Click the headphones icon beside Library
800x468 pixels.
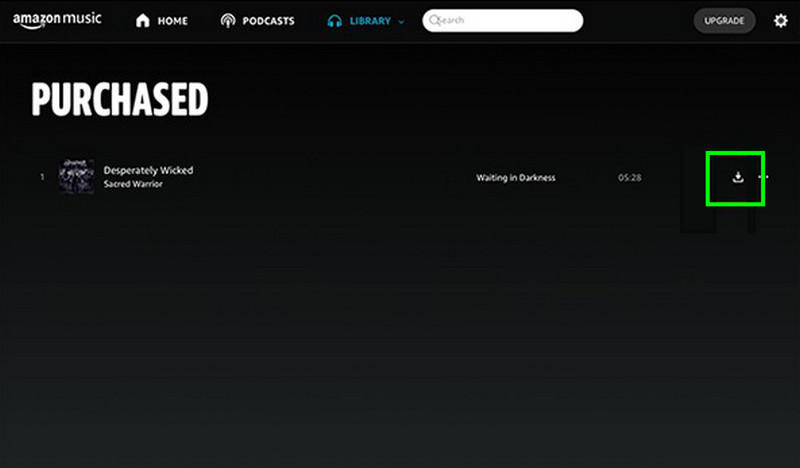[x=335, y=21]
